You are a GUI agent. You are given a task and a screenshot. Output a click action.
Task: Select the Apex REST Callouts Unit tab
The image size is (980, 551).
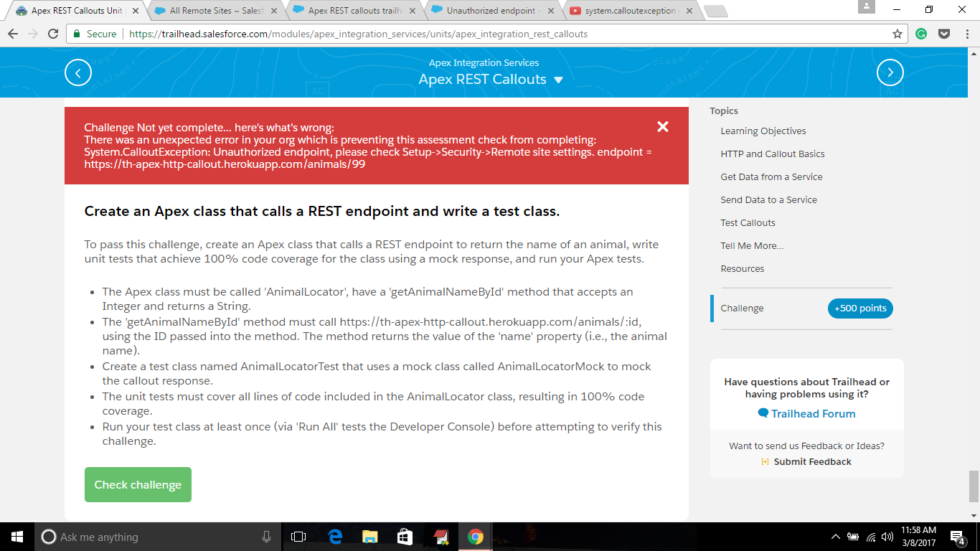pyautogui.click(x=77, y=11)
